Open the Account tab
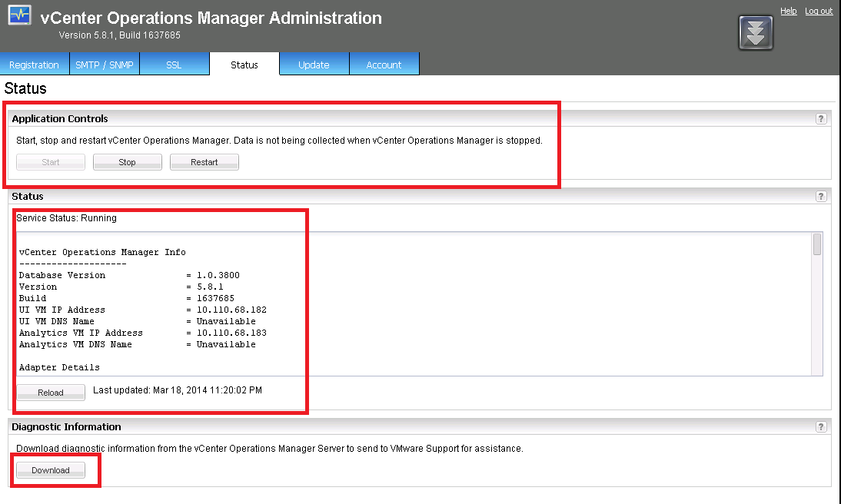 (384, 65)
